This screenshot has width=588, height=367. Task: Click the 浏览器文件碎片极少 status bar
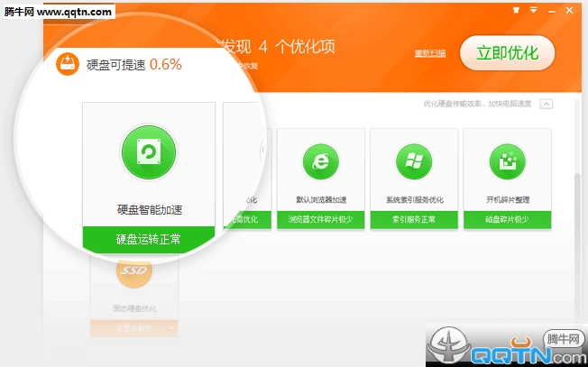pyautogui.click(x=321, y=220)
